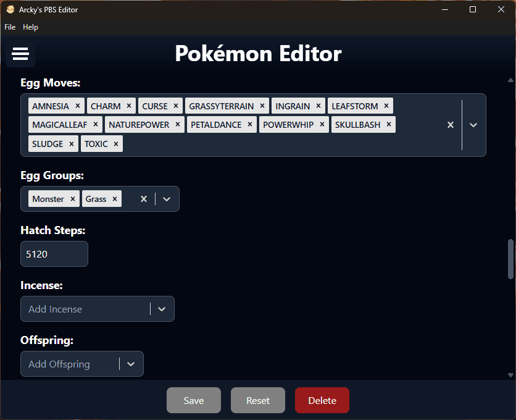
Task: Open the Add Incense dropdown
Action: [x=162, y=309]
